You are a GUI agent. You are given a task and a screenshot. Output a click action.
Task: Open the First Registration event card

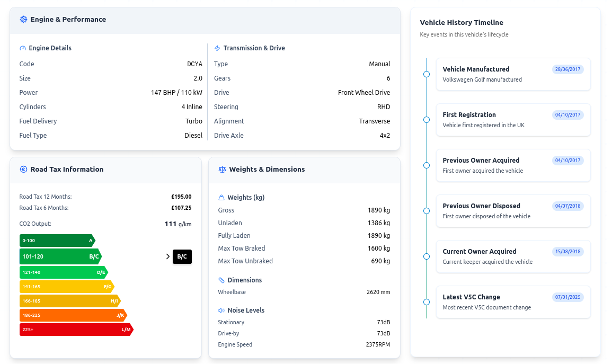pyautogui.click(x=513, y=120)
